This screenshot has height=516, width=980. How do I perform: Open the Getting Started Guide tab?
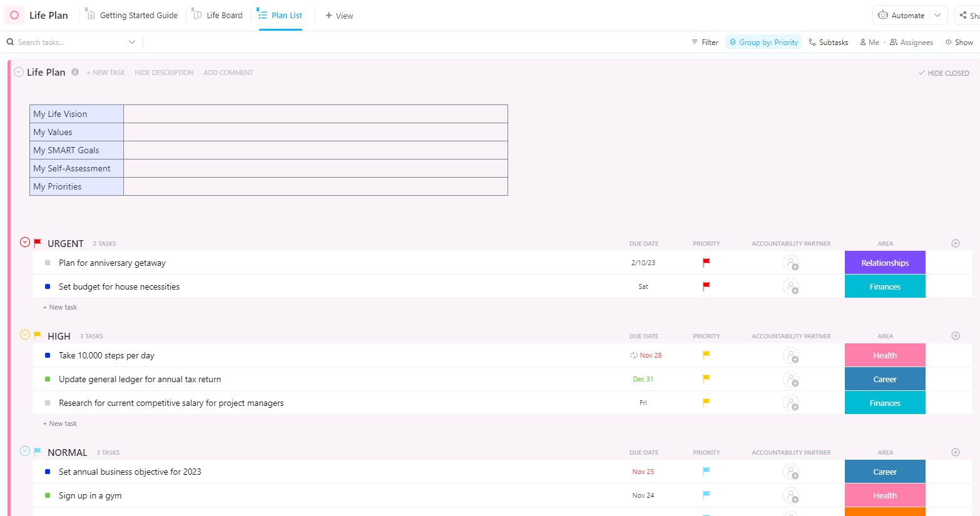(x=132, y=15)
